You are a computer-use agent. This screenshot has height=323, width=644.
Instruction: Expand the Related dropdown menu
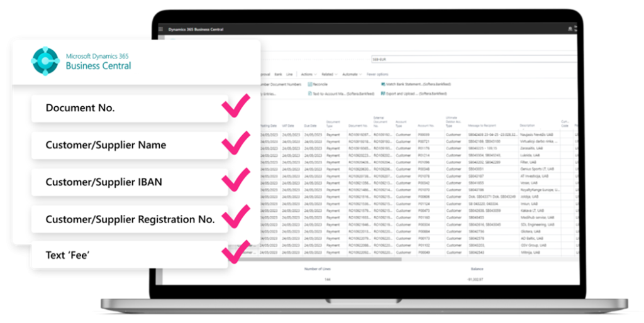click(x=330, y=74)
